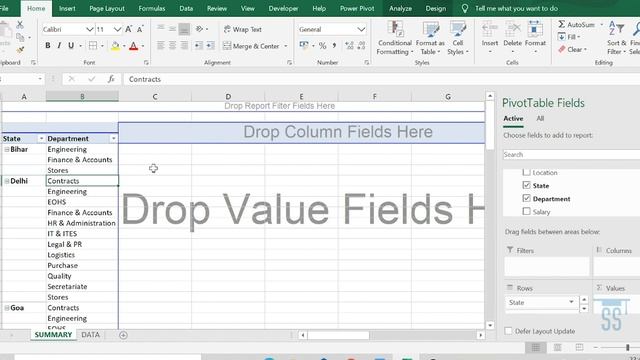Add a new sheet with plus button
Viewport: 640px width, 360px height.
click(x=123, y=335)
